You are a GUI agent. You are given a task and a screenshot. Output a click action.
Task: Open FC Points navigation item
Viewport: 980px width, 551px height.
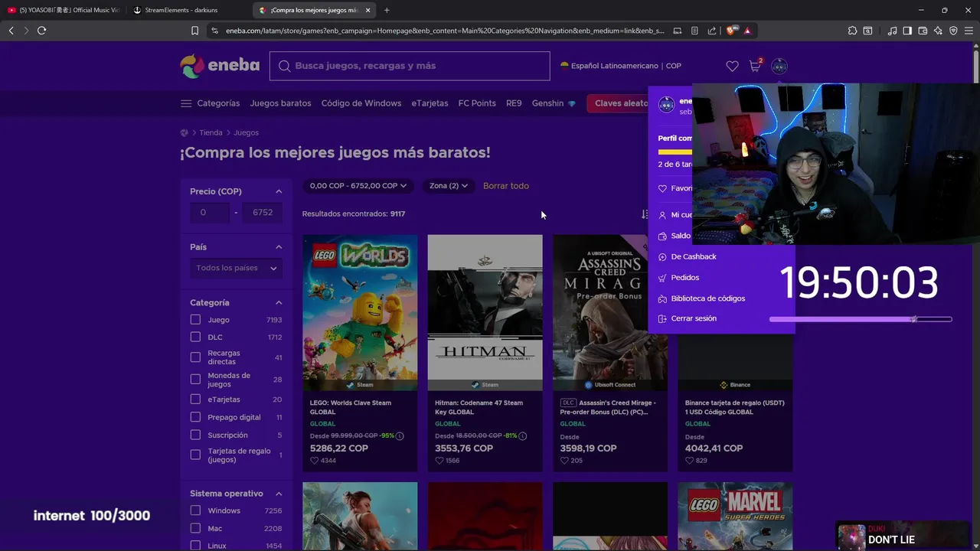coord(477,103)
